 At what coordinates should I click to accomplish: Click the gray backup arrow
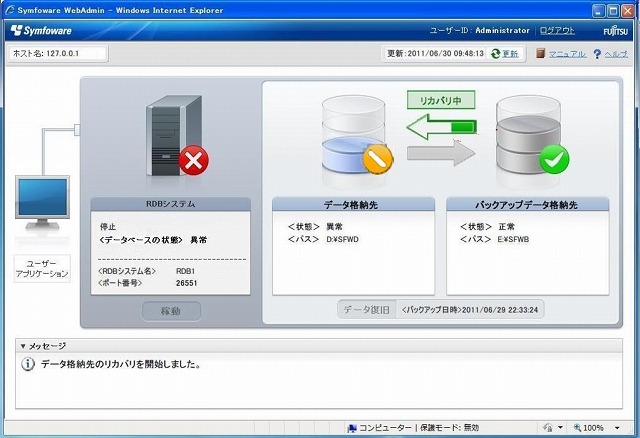(x=442, y=153)
